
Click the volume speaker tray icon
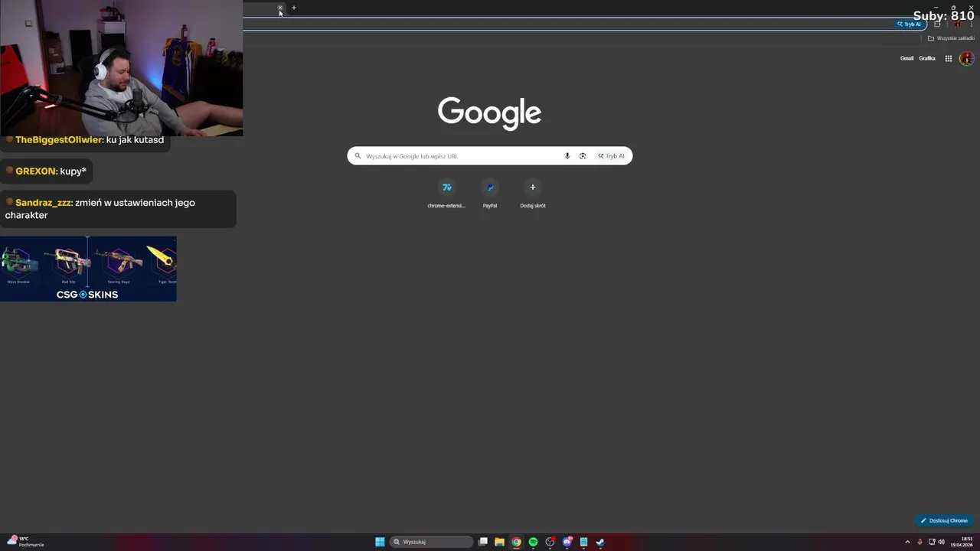click(x=941, y=542)
